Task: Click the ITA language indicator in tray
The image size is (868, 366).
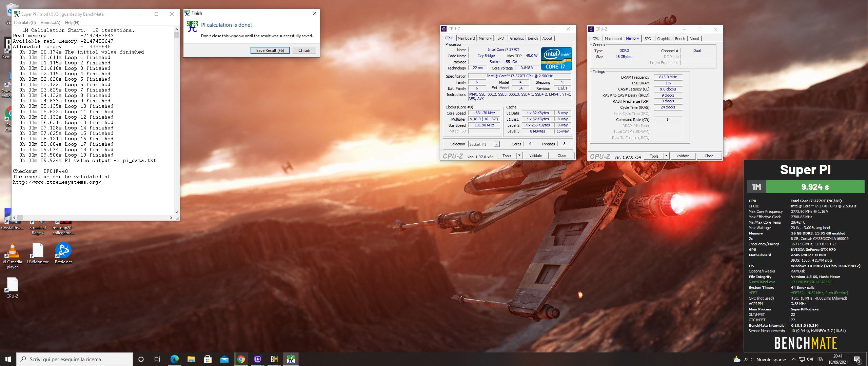Action: click(820, 360)
